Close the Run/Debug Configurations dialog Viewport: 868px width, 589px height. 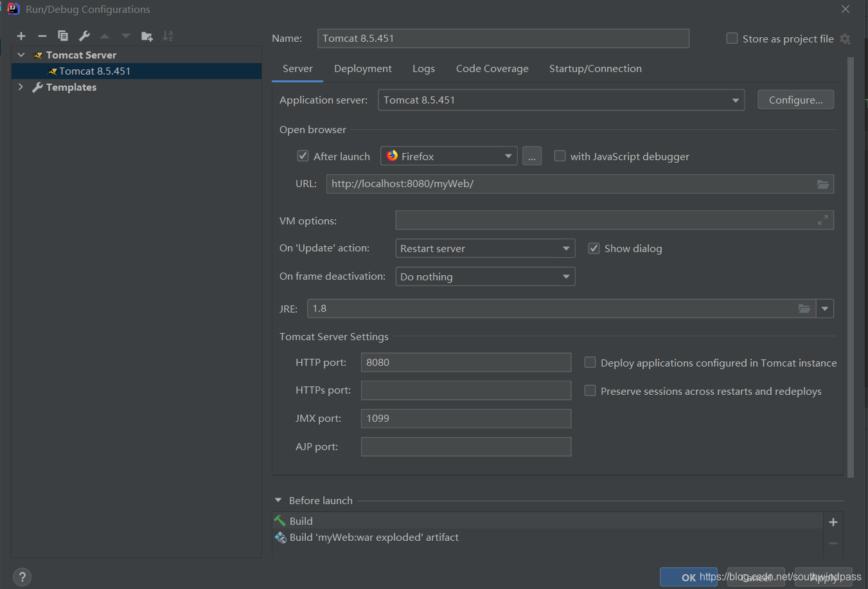click(846, 9)
